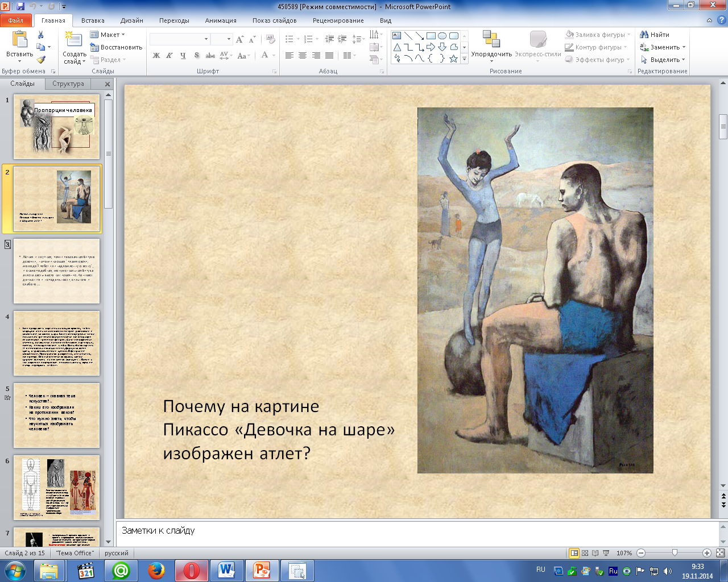The width and height of the screenshot is (728, 582).
Task: Click the Восстановить button
Action: point(116,47)
